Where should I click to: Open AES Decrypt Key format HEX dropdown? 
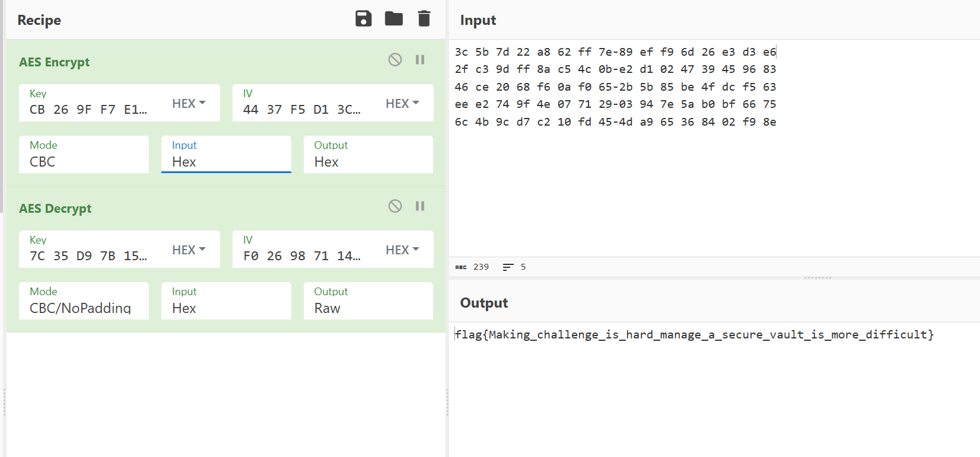coord(189,250)
